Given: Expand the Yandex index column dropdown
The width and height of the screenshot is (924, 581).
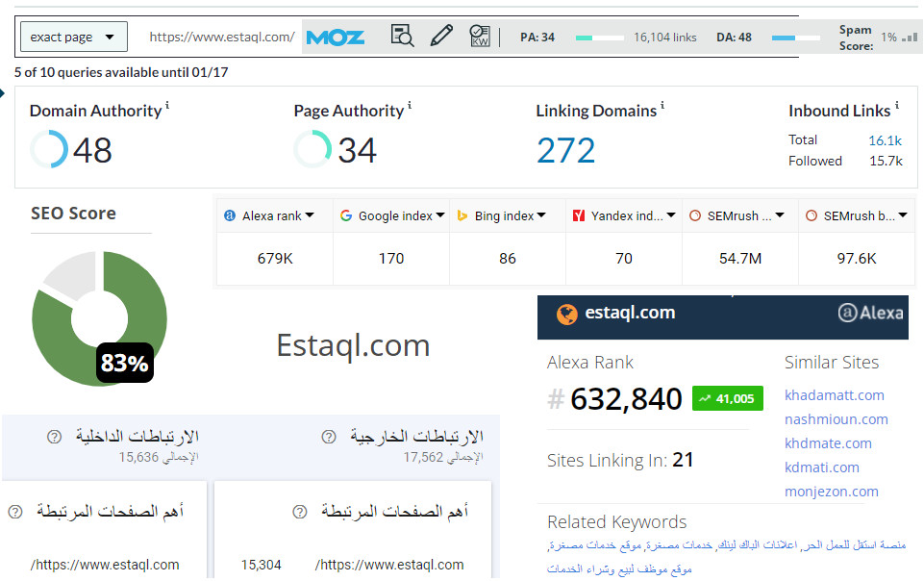Looking at the screenshot, I should click(671, 215).
